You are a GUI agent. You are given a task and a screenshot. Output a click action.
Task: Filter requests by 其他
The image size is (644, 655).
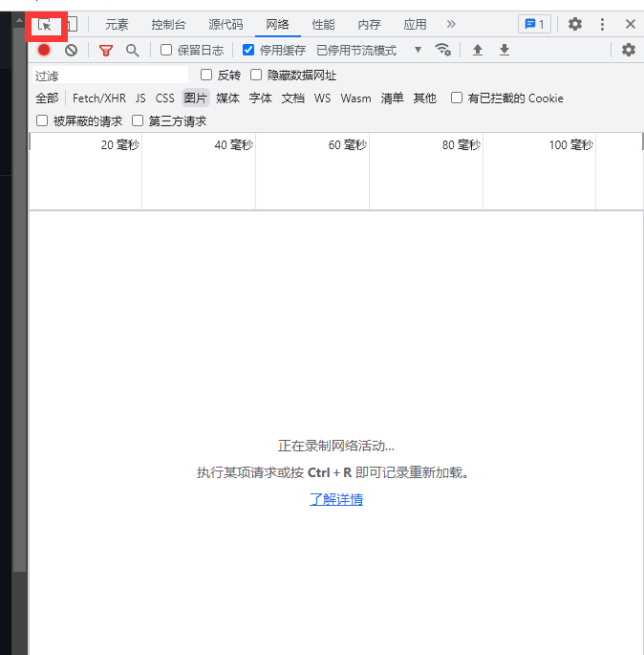[425, 98]
